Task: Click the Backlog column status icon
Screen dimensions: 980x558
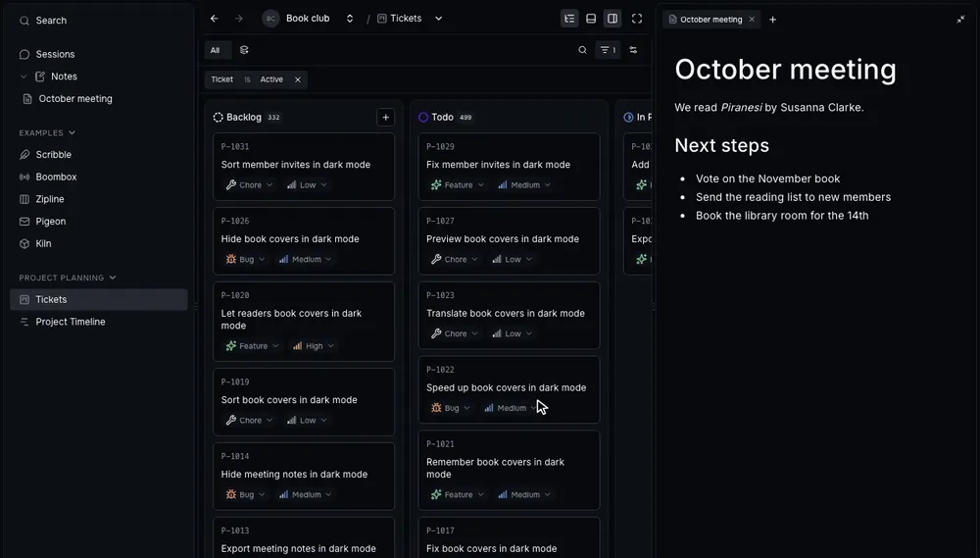Action: pos(219,117)
